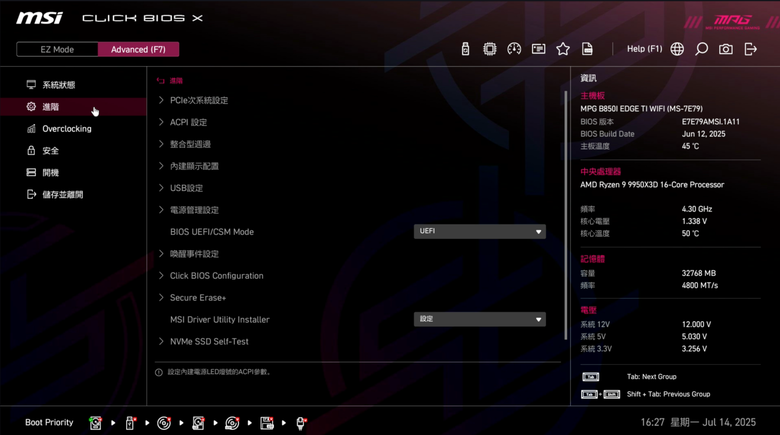The width and height of the screenshot is (780, 435).
Task: Switch to EZ Mode
Action: 57,49
